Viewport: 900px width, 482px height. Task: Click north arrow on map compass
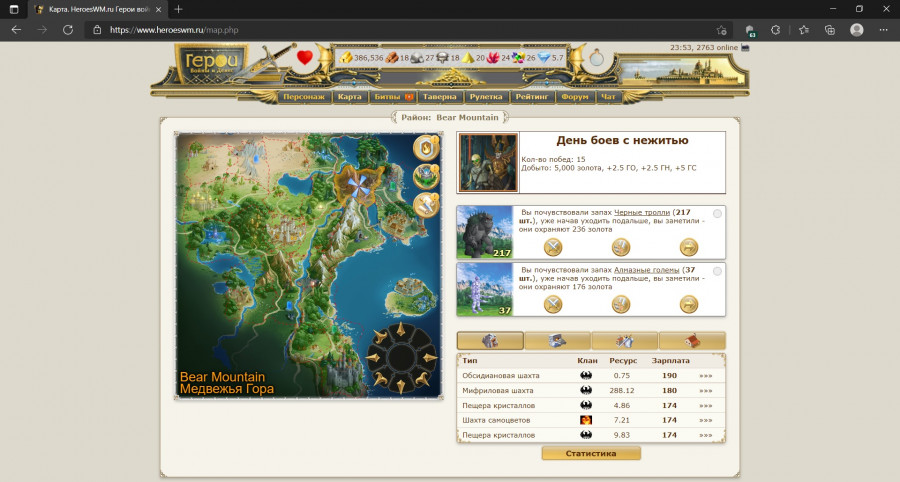tap(401, 330)
